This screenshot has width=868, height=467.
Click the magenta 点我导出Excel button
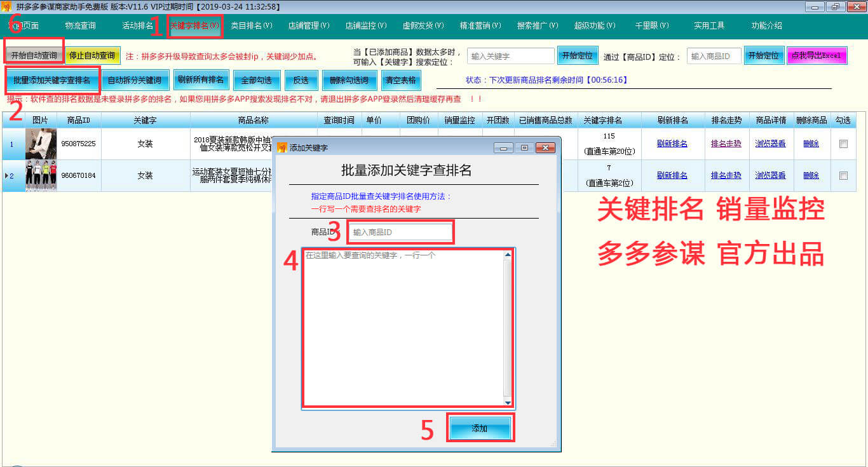pos(817,56)
